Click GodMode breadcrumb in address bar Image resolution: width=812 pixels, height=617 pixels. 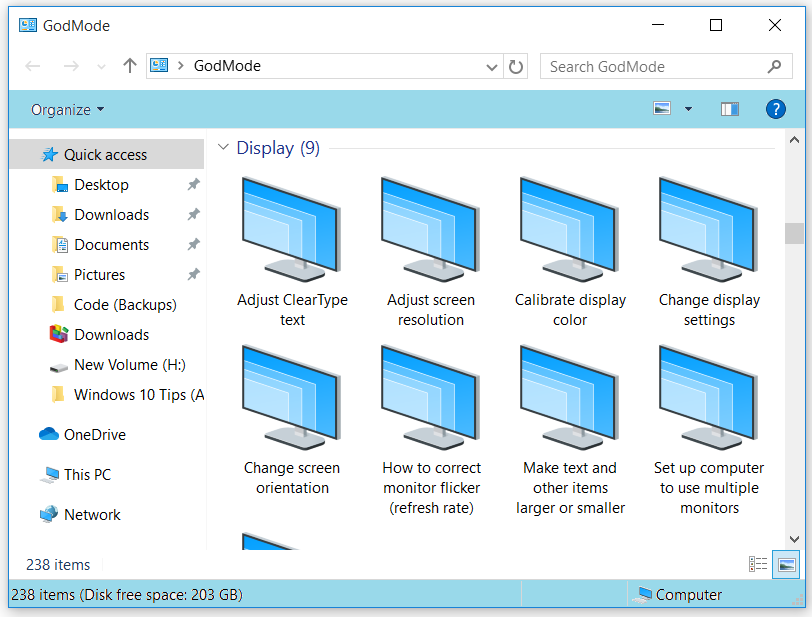click(x=227, y=66)
